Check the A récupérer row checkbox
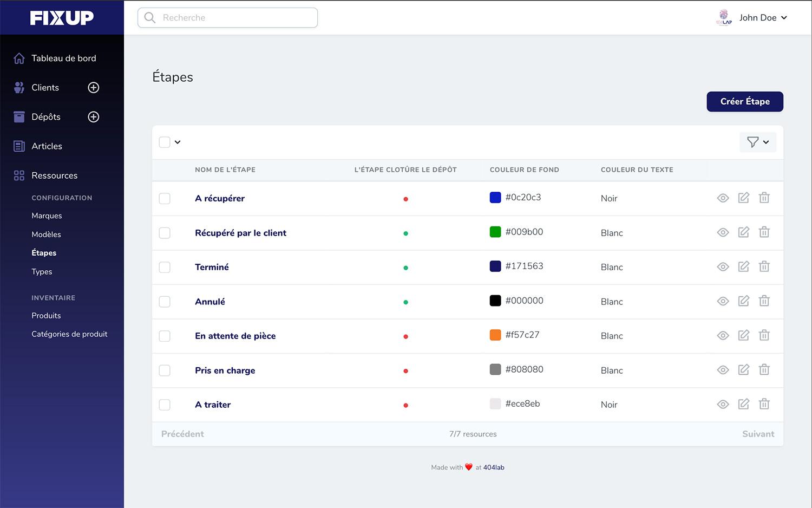The width and height of the screenshot is (812, 508). pyautogui.click(x=165, y=199)
